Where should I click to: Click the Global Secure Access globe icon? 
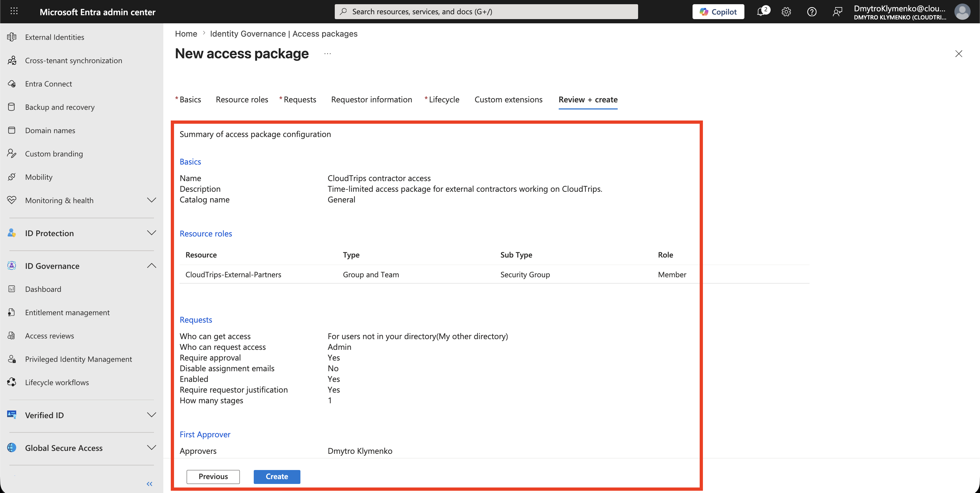point(12,447)
